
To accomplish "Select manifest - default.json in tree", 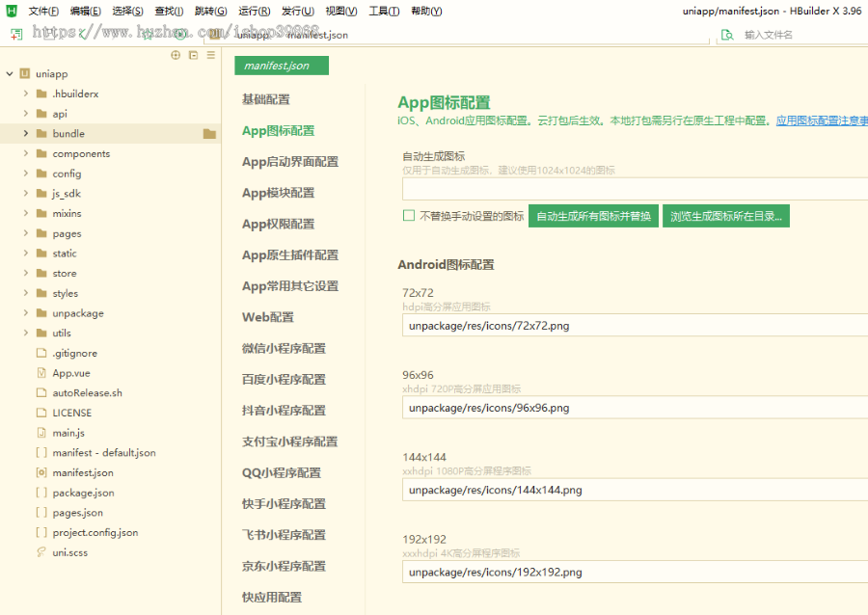I will (x=104, y=452).
